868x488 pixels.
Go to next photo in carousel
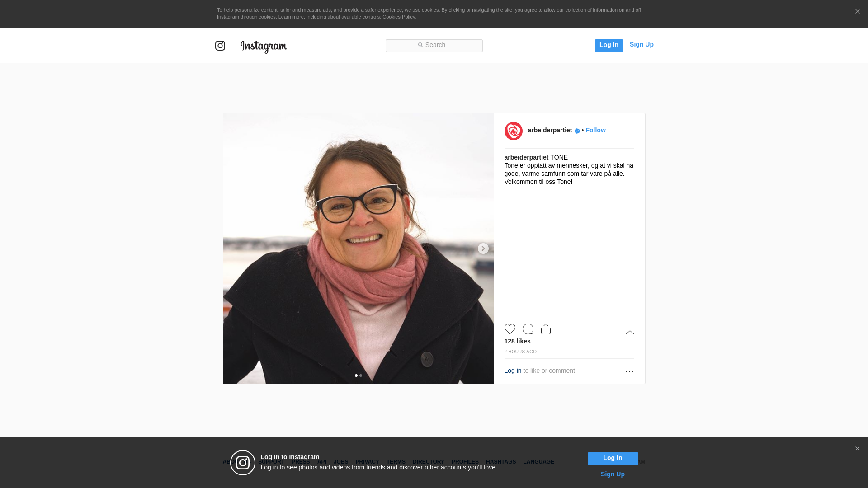click(483, 249)
